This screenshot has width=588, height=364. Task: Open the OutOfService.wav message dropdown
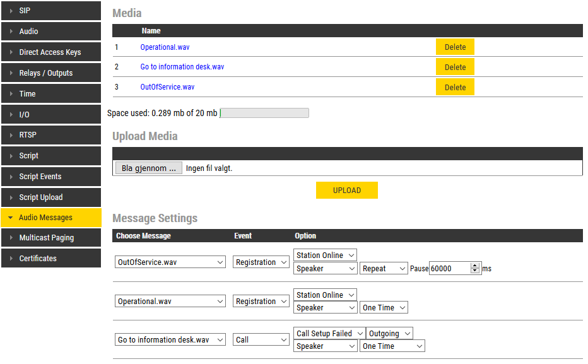[x=170, y=262]
